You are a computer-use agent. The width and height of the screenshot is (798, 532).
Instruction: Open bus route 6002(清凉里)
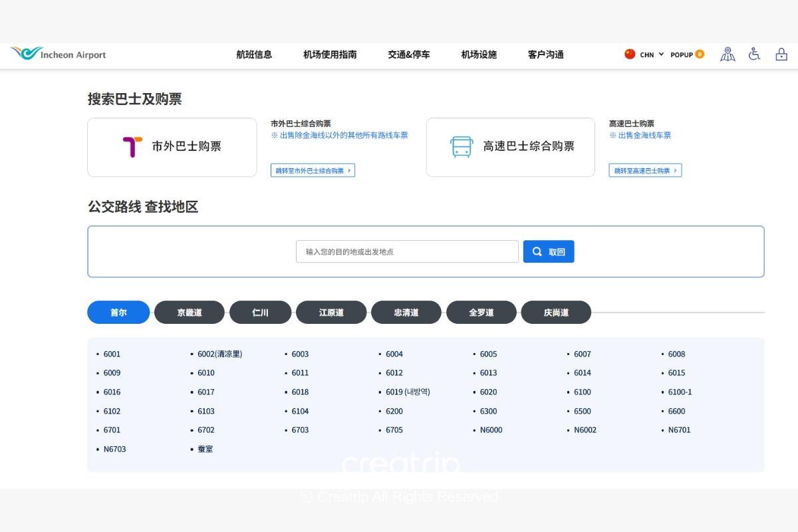pos(219,354)
